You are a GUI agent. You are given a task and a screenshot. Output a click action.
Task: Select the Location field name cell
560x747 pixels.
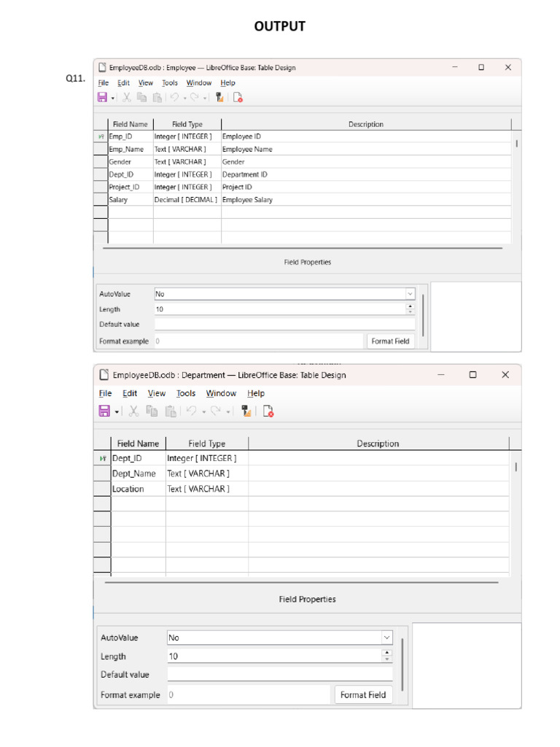(x=138, y=489)
